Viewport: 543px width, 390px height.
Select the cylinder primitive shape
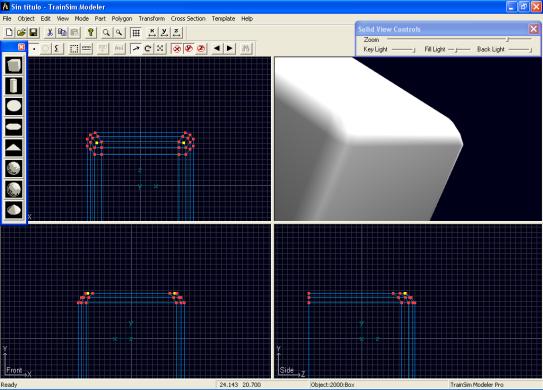tap(14, 86)
